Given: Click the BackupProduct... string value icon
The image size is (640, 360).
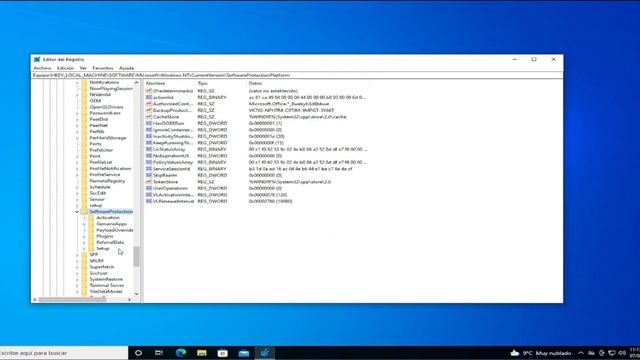Looking at the screenshot, I should 149,111.
